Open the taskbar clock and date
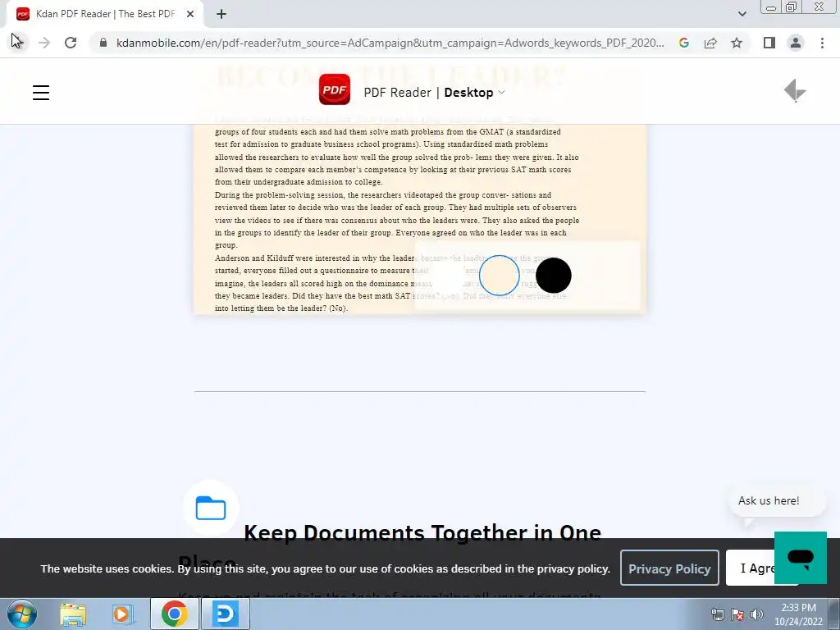 798,614
